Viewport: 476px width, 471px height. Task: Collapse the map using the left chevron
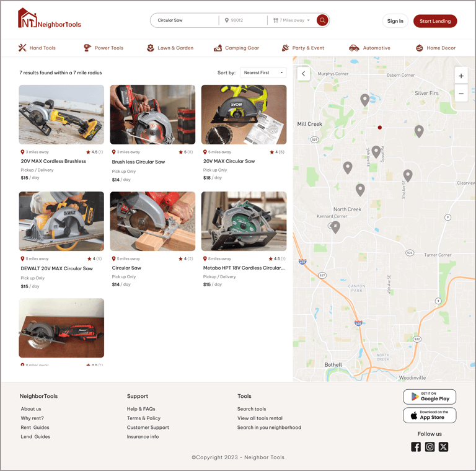(303, 74)
